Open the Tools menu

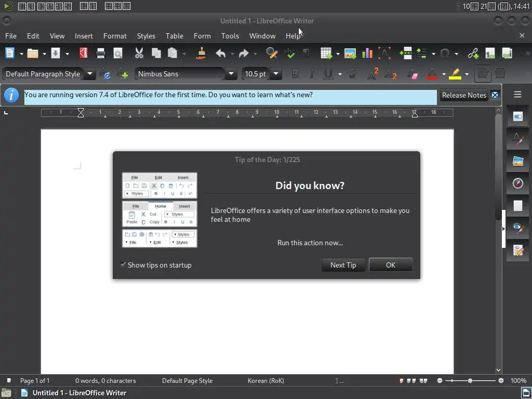point(230,36)
